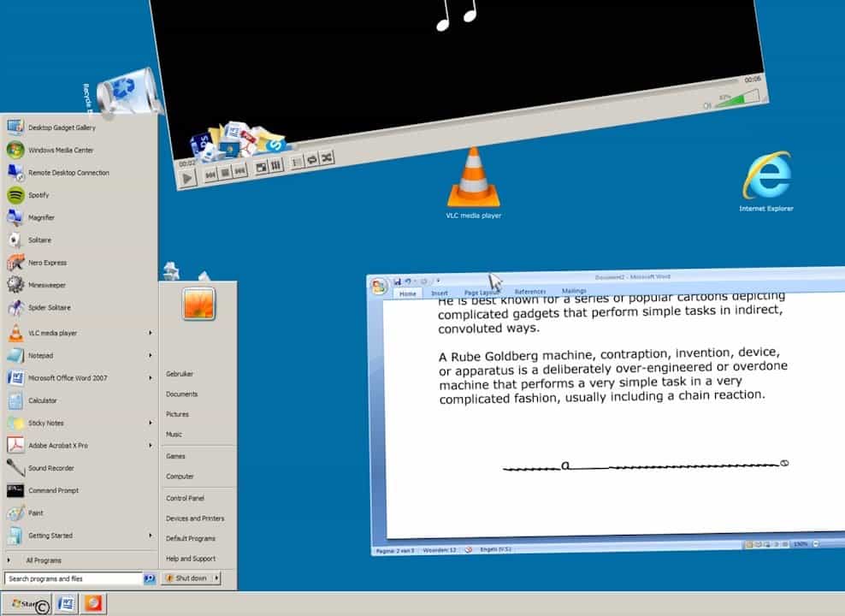Image resolution: width=845 pixels, height=616 pixels.
Task: Open VLC media player desktop shortcut
Action: pos(474,183)
